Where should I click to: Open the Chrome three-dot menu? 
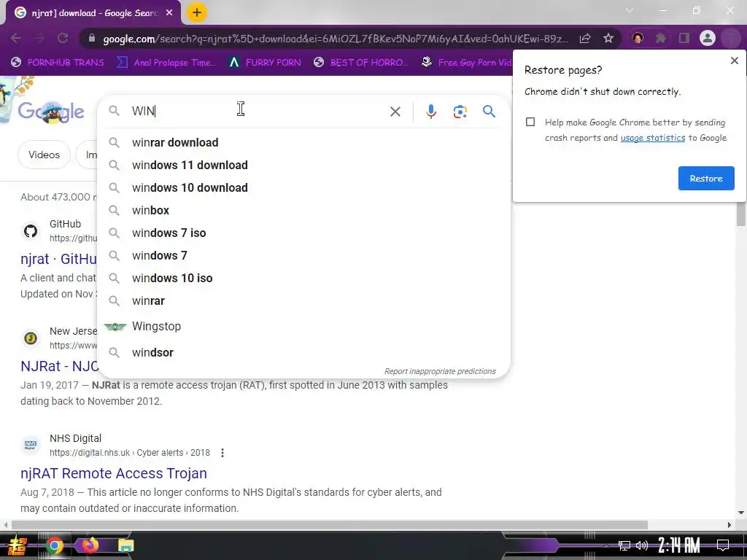pyautogui.click(x=731, y=38)
